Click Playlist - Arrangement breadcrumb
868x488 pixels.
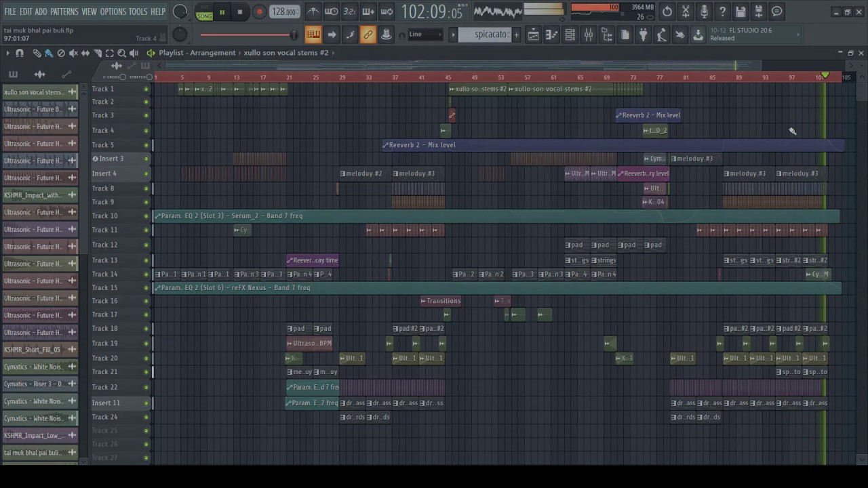(x=197, y=53)
